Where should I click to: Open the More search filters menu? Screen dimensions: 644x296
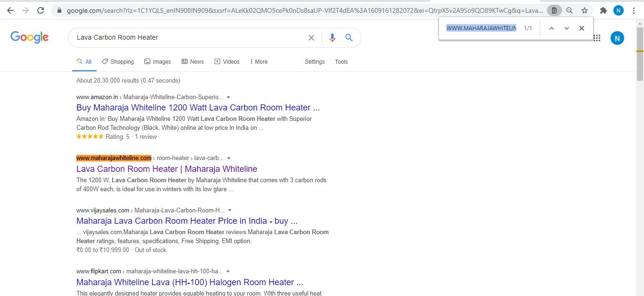(x=258, y=62)
